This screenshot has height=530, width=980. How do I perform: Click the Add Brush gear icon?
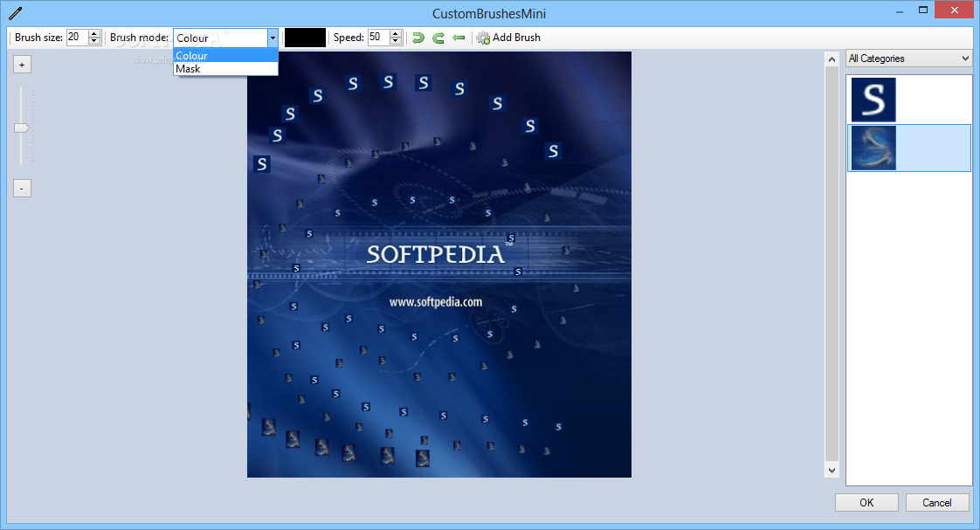coord(483,38)
